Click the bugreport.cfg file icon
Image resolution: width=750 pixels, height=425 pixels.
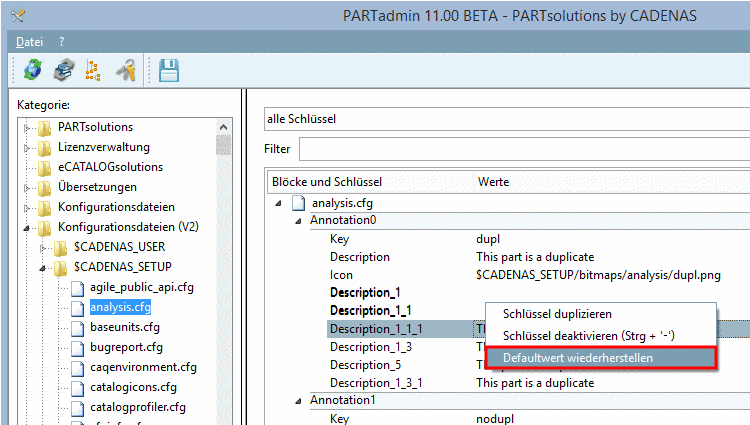click(x=78, y=347)
